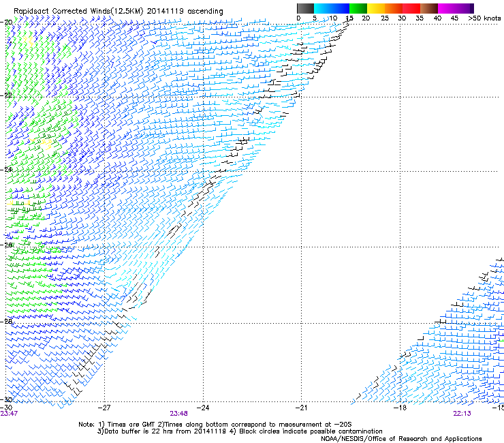Click the legend label '45'
The image size is (504, 443).
click(454, 18)
